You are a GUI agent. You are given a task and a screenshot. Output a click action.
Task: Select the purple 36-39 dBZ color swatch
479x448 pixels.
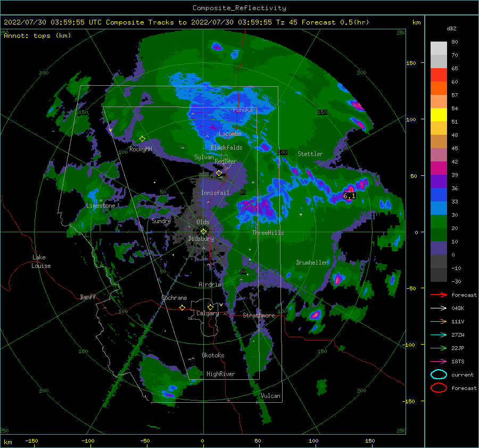pos(439,182)
